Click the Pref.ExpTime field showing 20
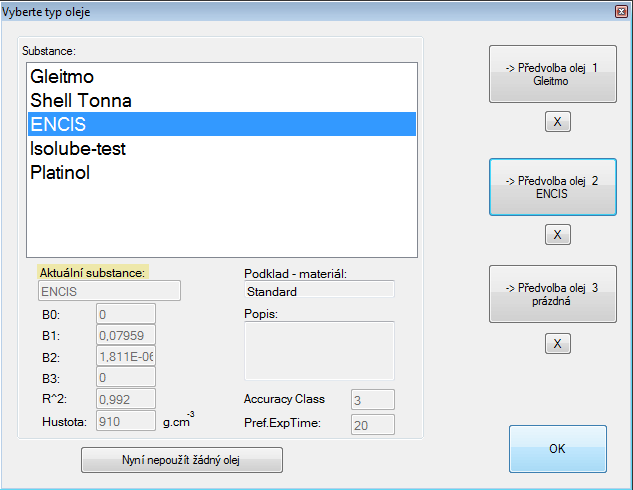This screenshot has width=633, height=490. pos(373,425)
